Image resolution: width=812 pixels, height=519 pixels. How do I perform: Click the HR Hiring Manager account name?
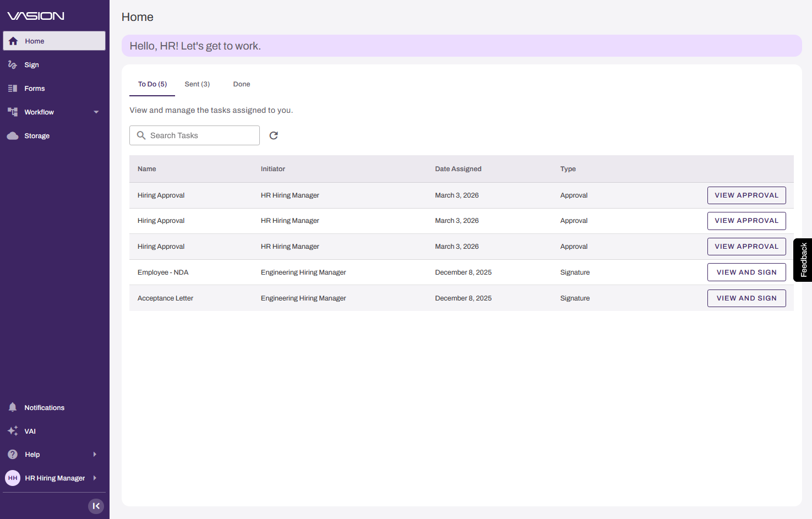pos(55,478)
